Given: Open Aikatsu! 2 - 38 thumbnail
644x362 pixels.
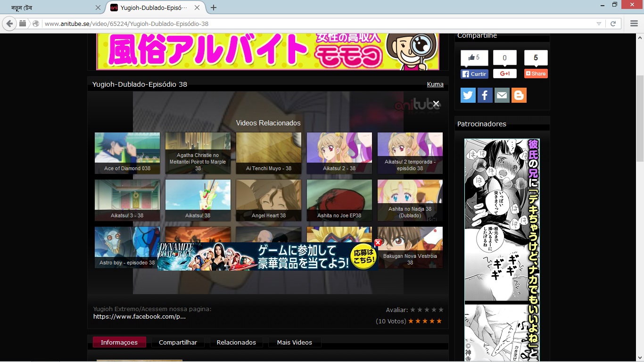Looking at the screenshot, I should tap(339, 153).
